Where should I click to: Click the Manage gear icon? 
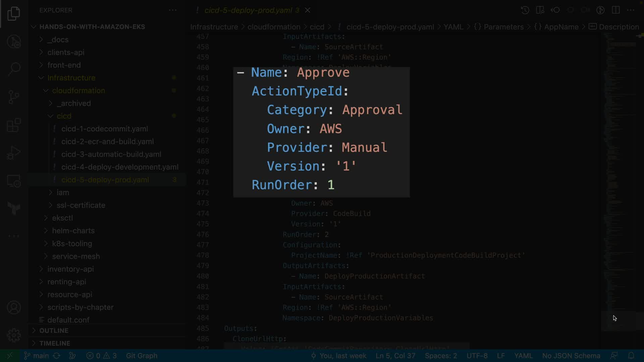point(14,335)
